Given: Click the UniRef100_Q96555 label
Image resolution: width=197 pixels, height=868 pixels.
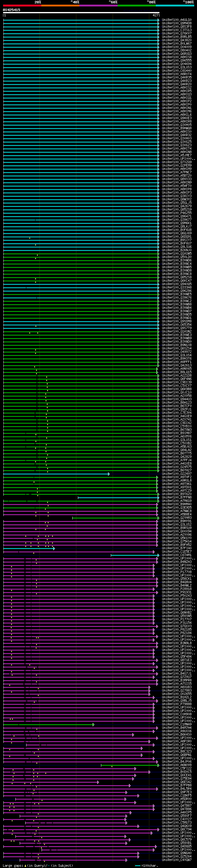Looking at the screenshot, I should coord(177,60).
